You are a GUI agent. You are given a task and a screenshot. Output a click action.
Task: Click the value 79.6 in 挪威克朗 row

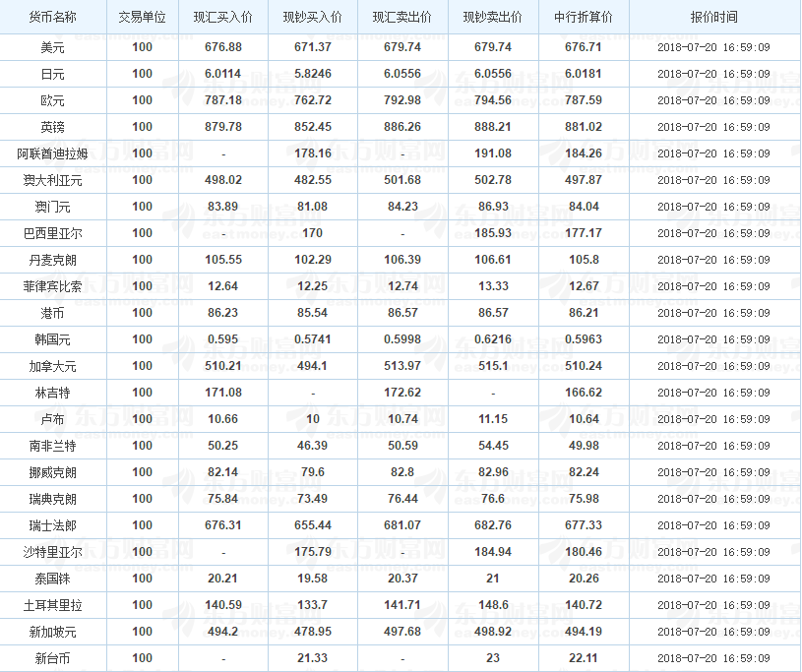point(313,472)
